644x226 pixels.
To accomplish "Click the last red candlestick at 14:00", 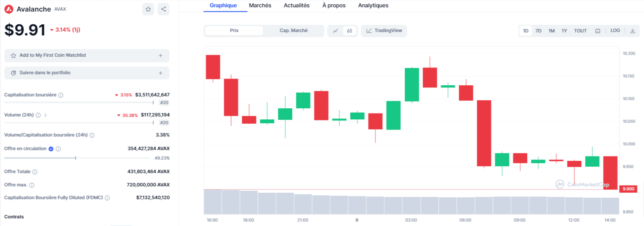I will tap(610, 173).
